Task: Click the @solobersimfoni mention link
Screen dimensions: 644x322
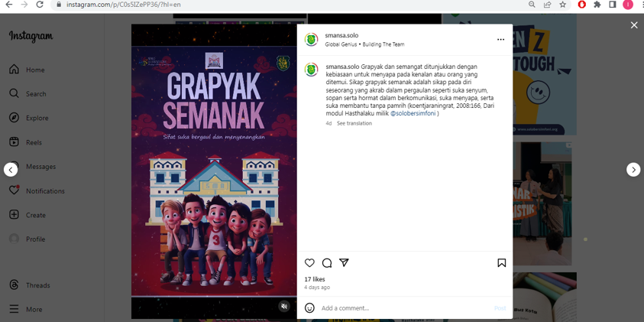Action: point(413,113)
